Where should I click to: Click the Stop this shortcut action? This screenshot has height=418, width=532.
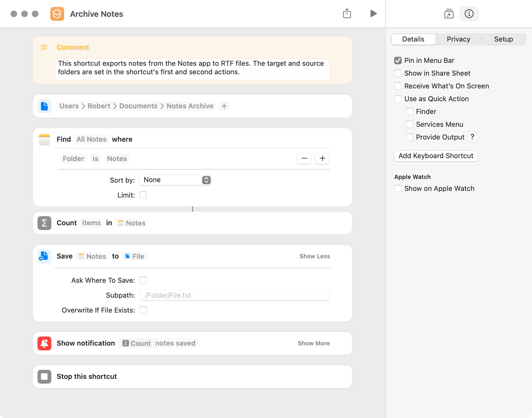coord(193,376)
